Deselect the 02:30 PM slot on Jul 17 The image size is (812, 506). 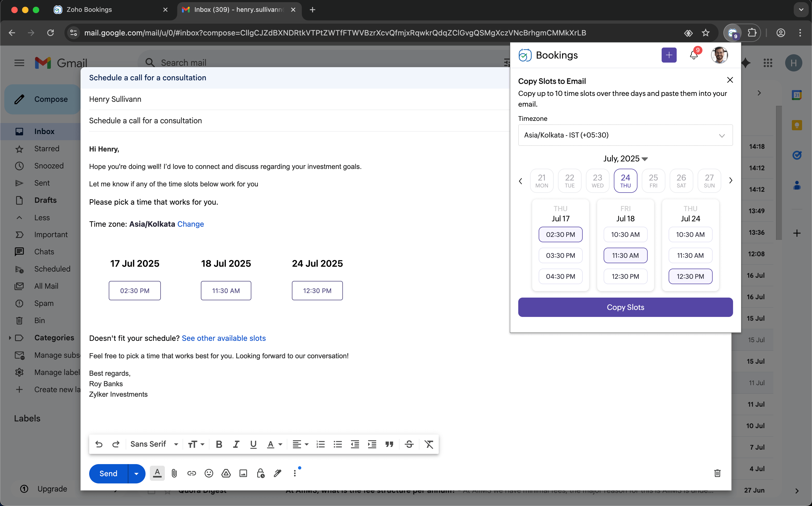pos(560,234)
